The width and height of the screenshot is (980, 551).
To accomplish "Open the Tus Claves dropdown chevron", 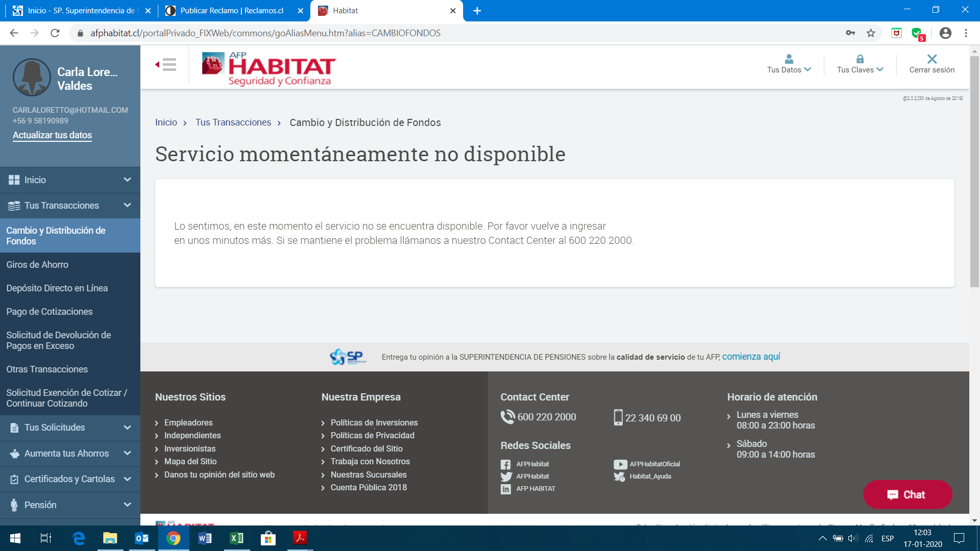I will click(x=880, y=70).
